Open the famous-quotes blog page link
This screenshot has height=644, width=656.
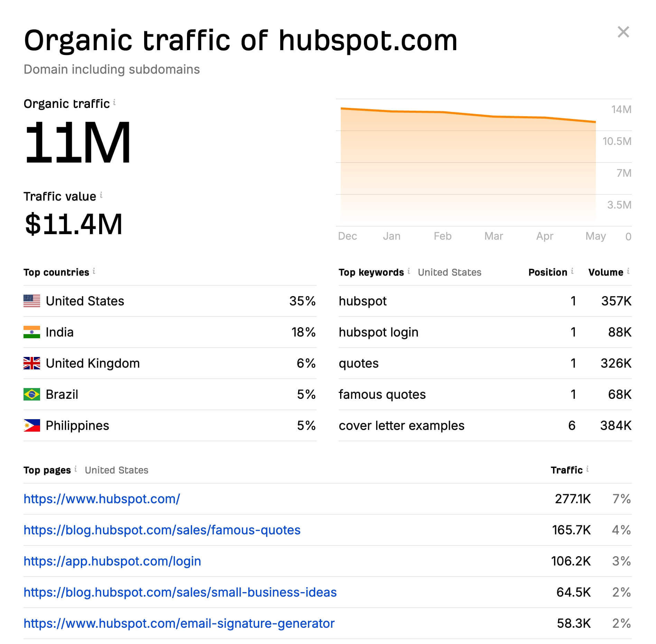162,530
